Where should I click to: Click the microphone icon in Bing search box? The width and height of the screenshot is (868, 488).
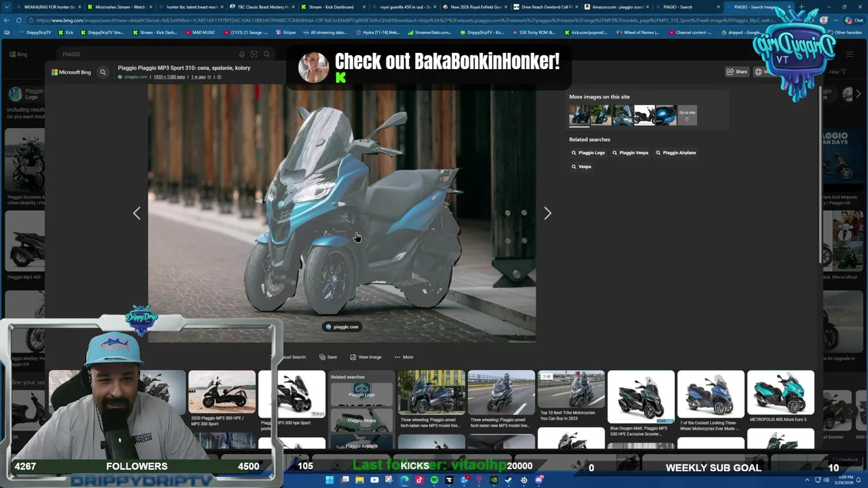pos(241,54)
